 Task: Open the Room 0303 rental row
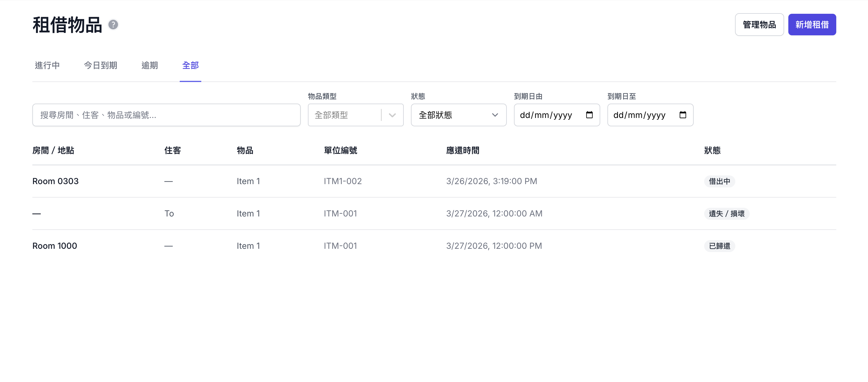(x=56, y=181)
